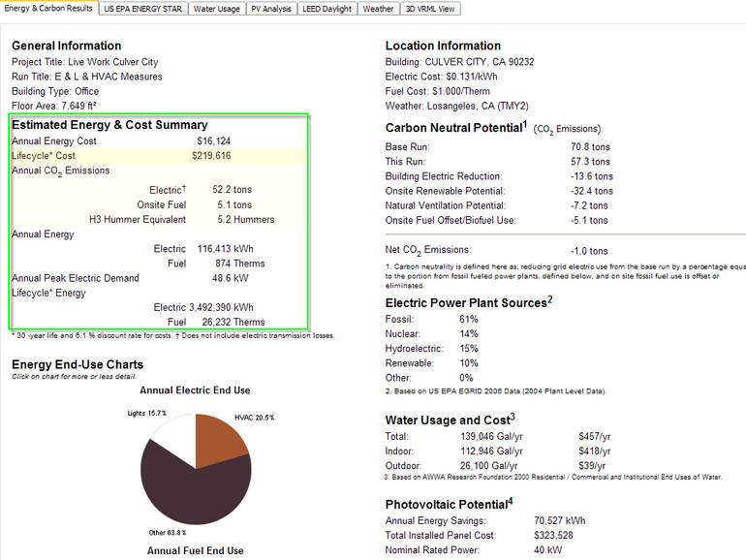Click the Floor Area 7,649 ft² line
This screenshot has height=560, width=746.
click(x=53, y=107)
